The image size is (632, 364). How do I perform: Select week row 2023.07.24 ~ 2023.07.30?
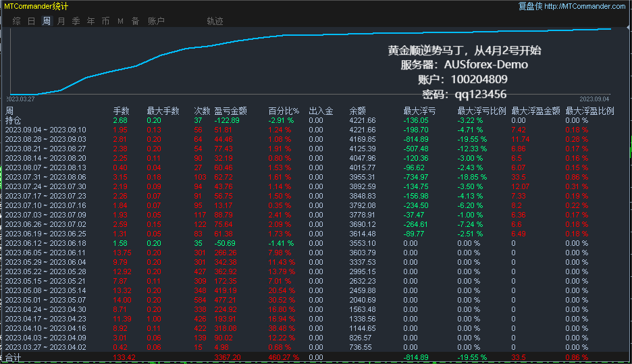(45, 186)
